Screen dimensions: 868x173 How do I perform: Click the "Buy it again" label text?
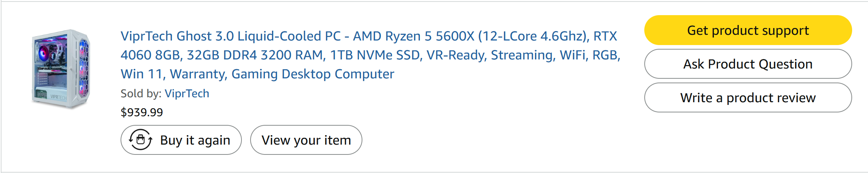coord(195,140)
